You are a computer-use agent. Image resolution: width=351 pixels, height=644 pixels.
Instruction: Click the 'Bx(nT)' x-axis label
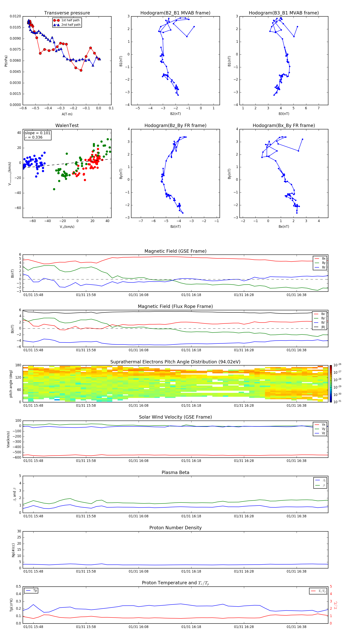[x=284, y=227]
